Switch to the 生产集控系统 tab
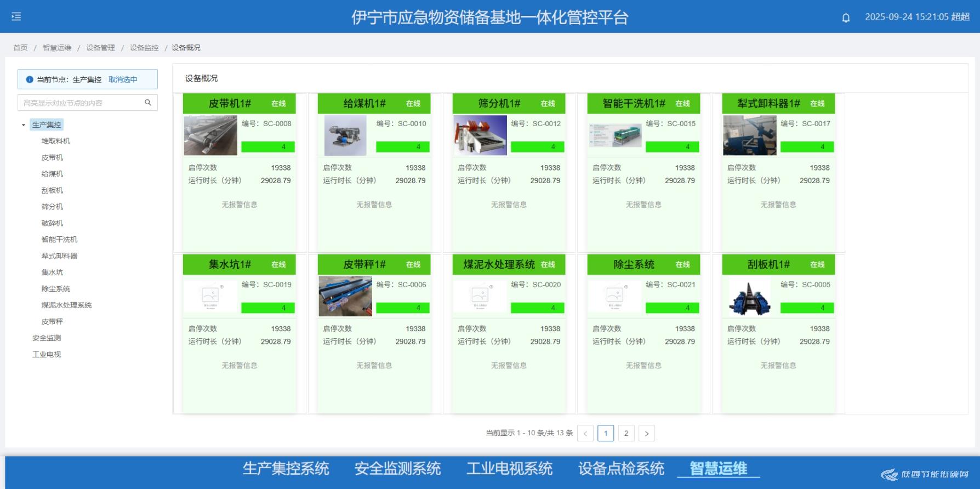 (x=286, y=469)
